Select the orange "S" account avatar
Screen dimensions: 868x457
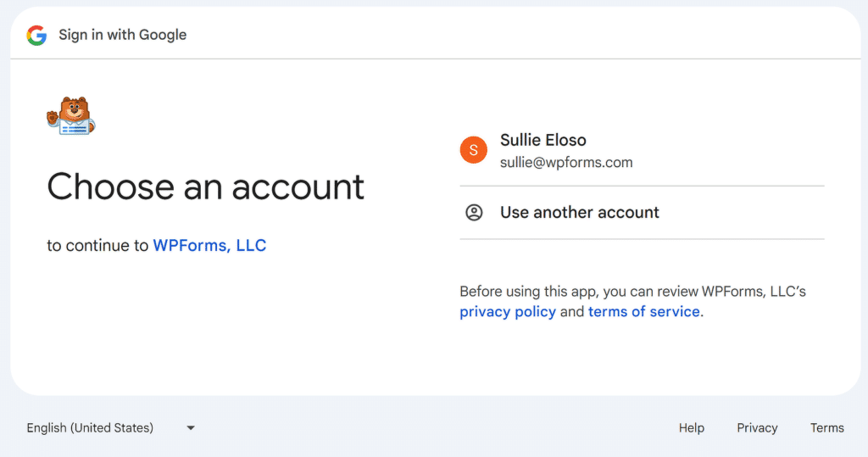(x=474, y=150)
